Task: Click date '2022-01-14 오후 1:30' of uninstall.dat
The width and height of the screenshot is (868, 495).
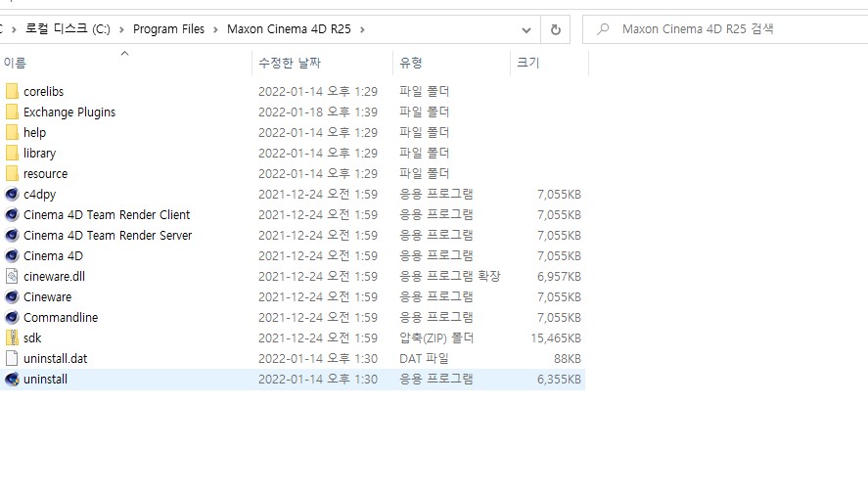Action: [318, 359]
